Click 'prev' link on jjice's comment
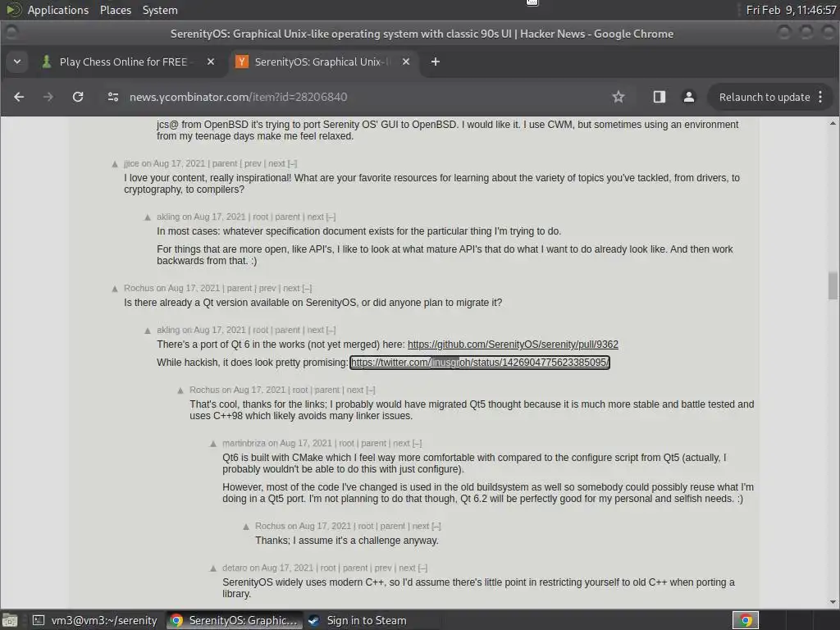The height and width of the screenshot is (630, 840). click(x=253, y=163)
